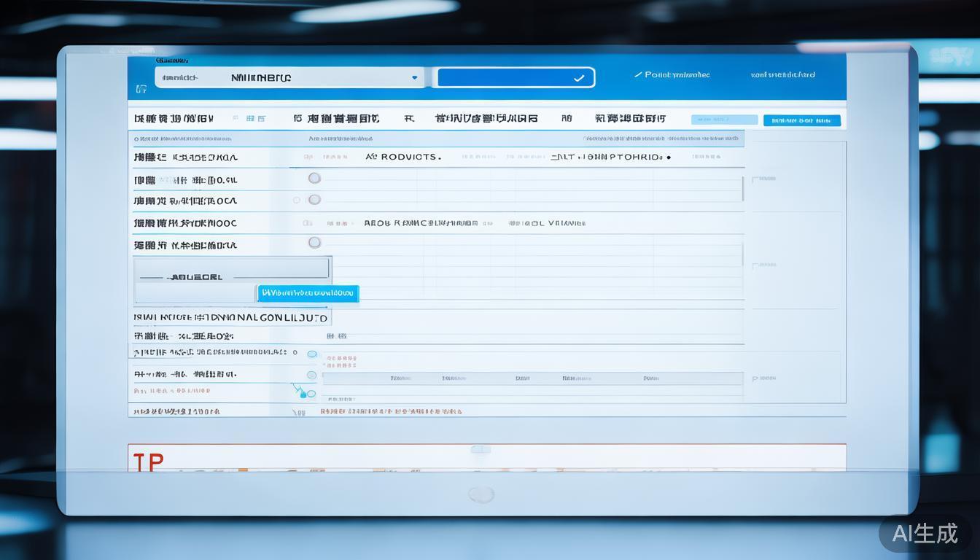
Task: Click the small page icon on the XL row
Action: 332,337
